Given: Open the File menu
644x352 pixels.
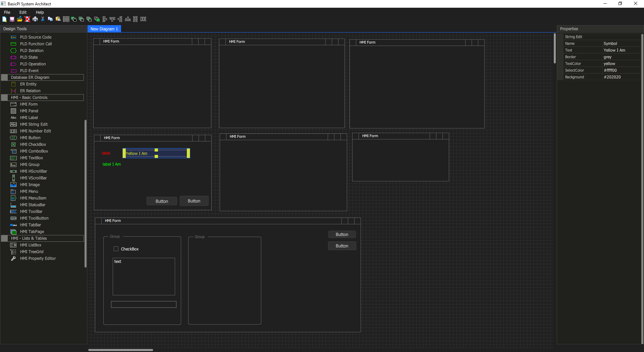Looking at the screenshot, I should [x=7, y=12].
